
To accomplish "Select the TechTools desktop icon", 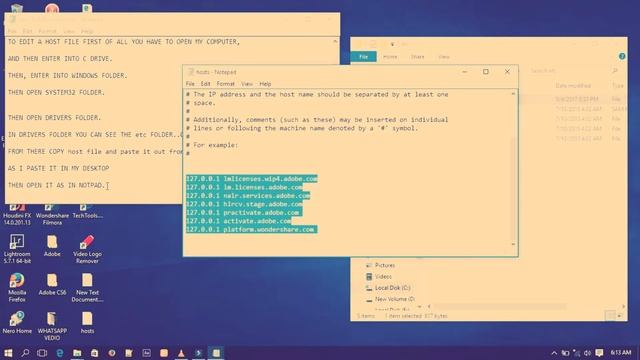I will 87,212.
